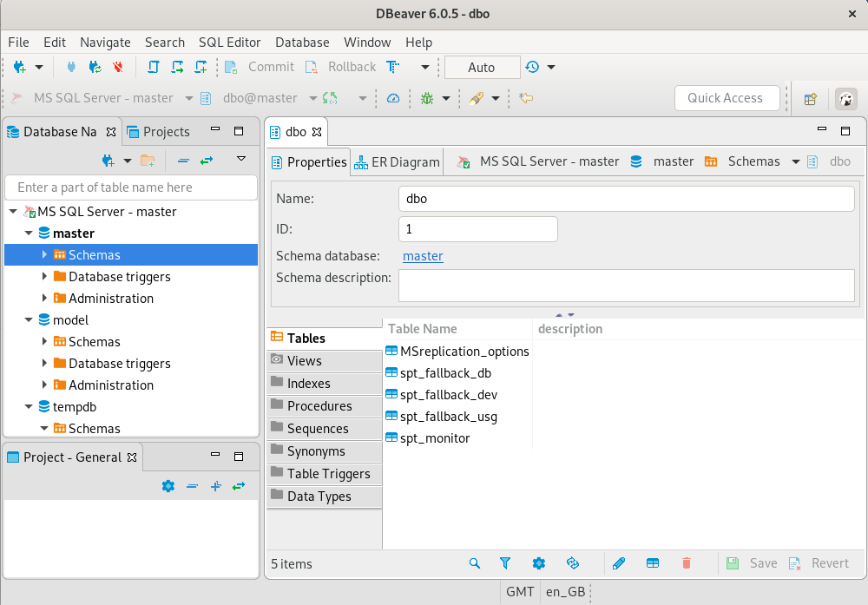Viewport: 868px width, 605px height.
Task: Click the Reconnect icon in toolbar
Action: (x=95, y=67)
